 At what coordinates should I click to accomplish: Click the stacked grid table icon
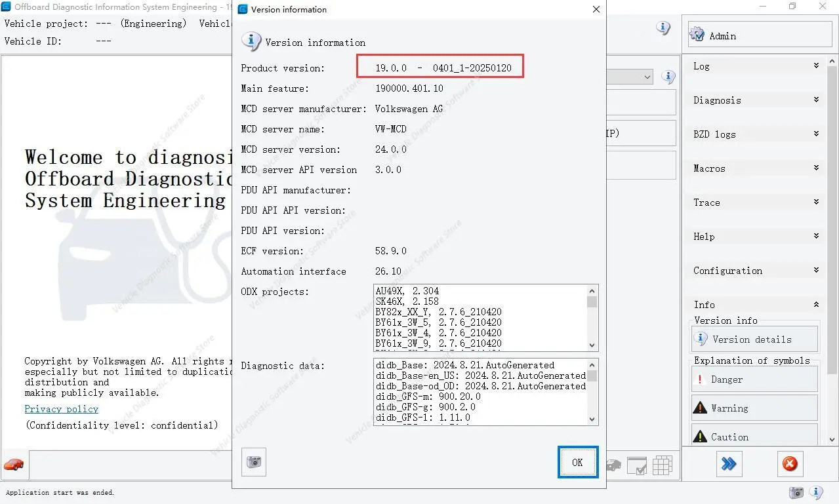tap(662, 465)
